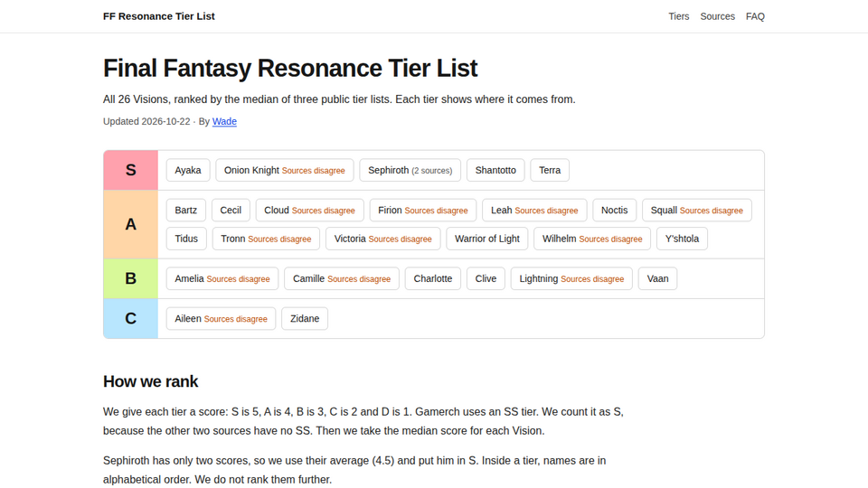This screenshot has width=868, height=488.
Task: Select the Cecil chip
Action: pyautogui.click(x=231, y=211)
